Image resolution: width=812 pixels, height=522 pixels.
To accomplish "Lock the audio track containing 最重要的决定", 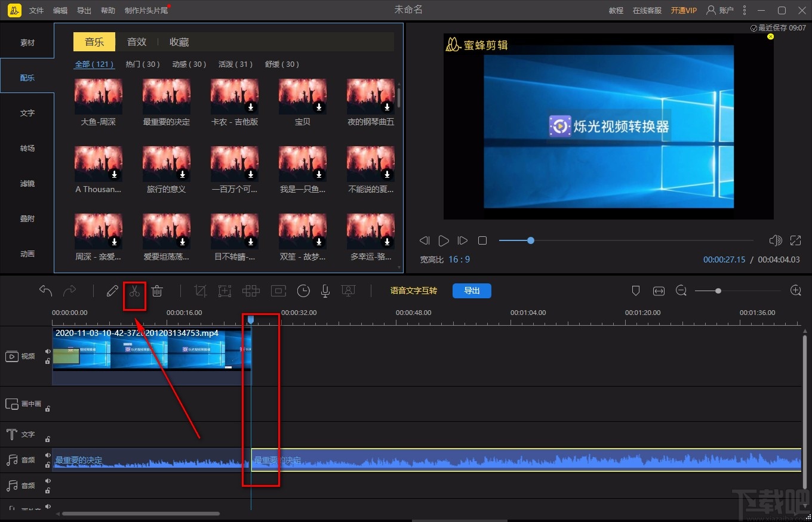I will [x=48, y=465].
